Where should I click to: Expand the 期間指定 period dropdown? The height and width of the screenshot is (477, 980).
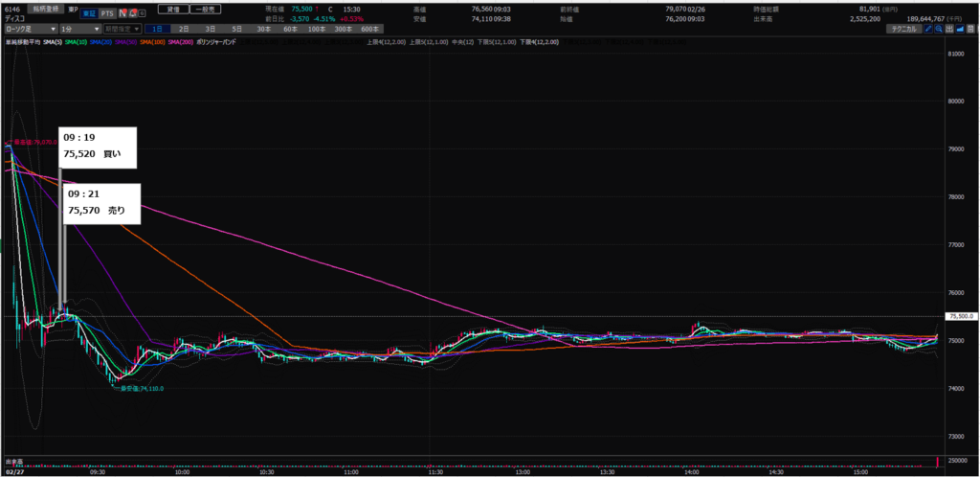pos(124,31)
